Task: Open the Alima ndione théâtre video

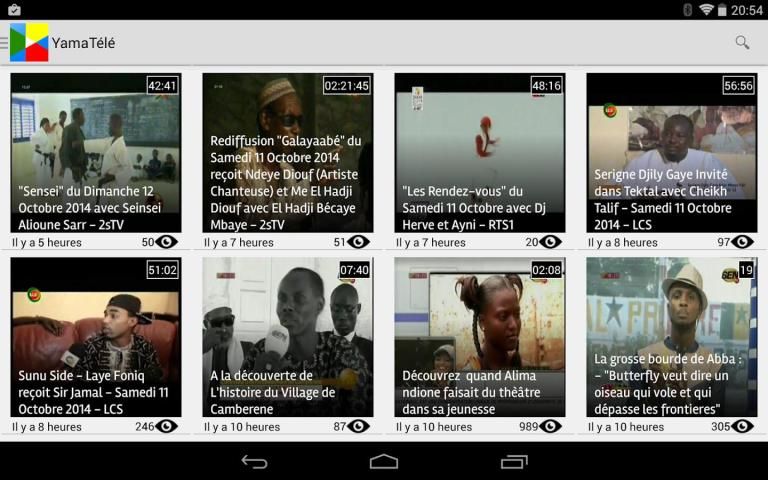Action: (x=480, y=337)
